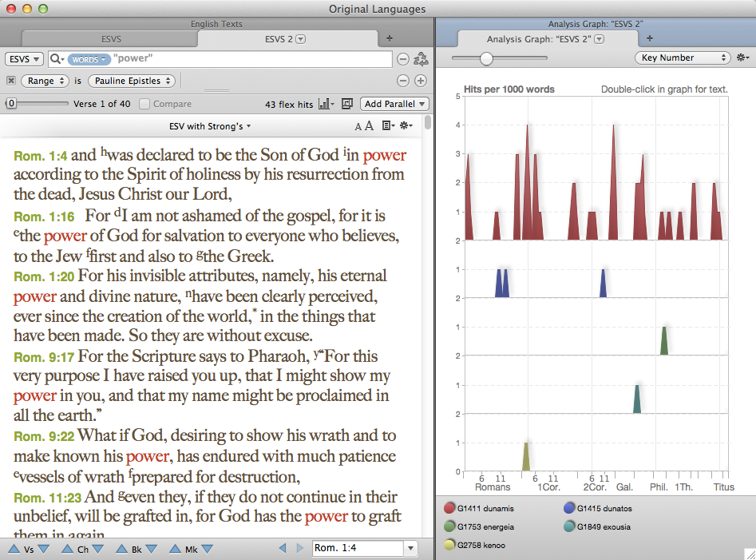This screenshot has height=560, width=756.
Task: Go up one book with Bk arrow
Action: [122, 549]
